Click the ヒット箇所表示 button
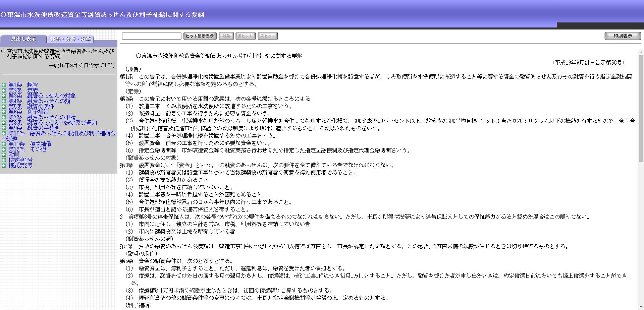644x310 pixels. (200, 36)
